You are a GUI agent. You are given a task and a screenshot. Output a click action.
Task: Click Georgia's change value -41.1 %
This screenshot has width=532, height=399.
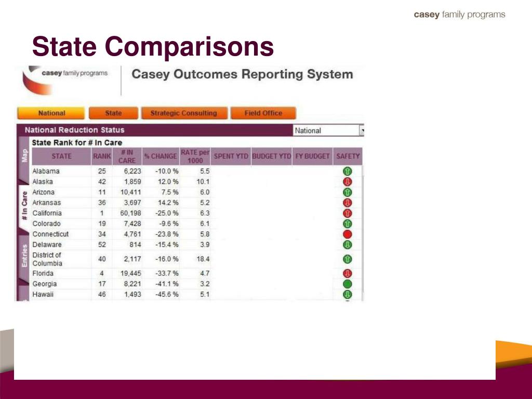(x=167, y=284)
